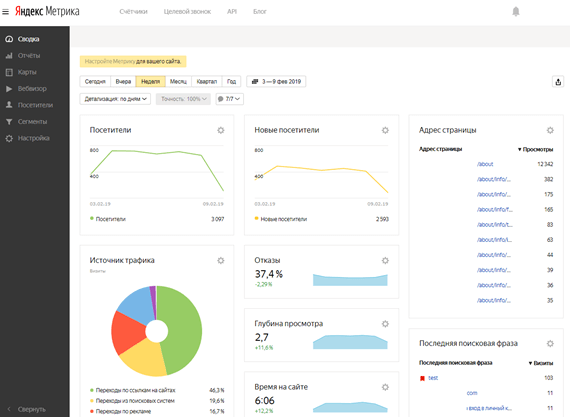Open gear settings of Новые посетители widget

(385, 130)
